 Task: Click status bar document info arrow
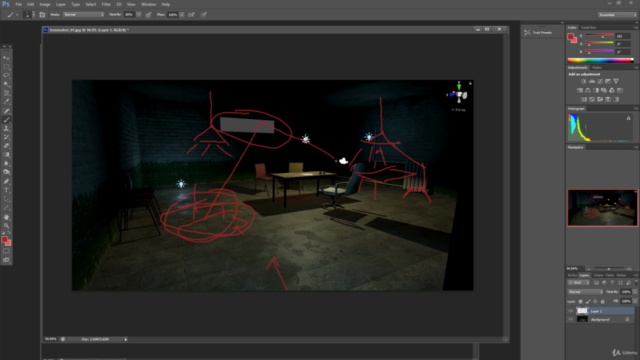[126, 339]
